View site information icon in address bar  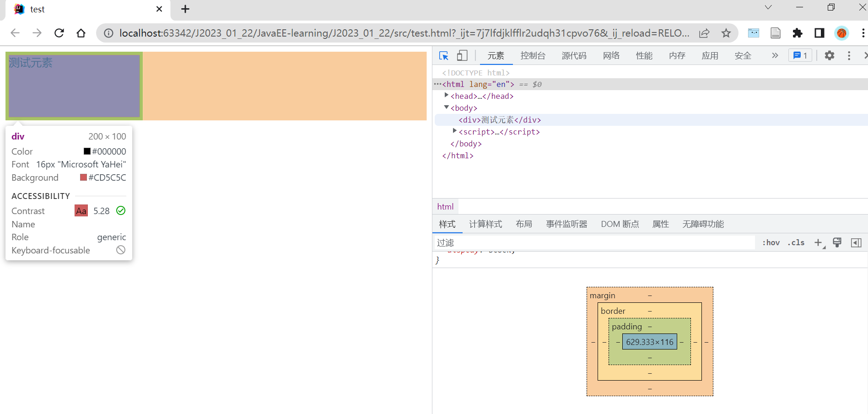point(108,33)
